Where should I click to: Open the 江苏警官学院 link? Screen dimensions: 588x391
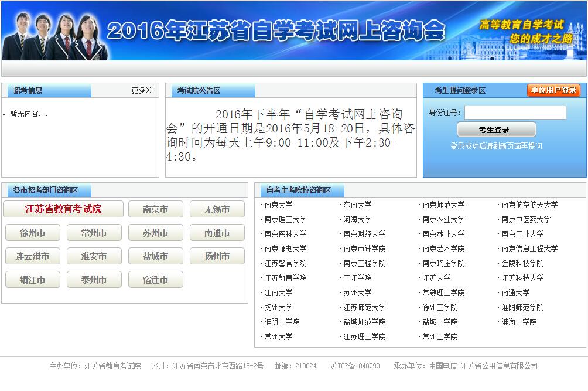[285, 263]
